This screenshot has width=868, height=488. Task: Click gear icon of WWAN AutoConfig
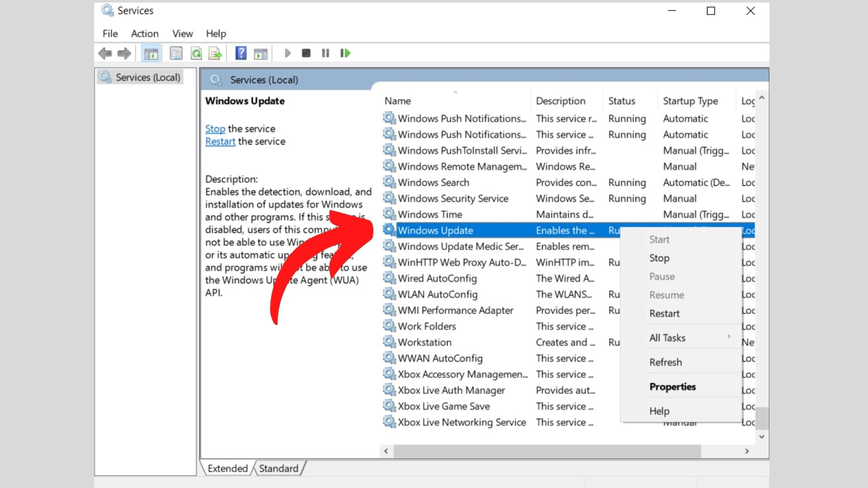pyautogui.click(x=389, y=358)
